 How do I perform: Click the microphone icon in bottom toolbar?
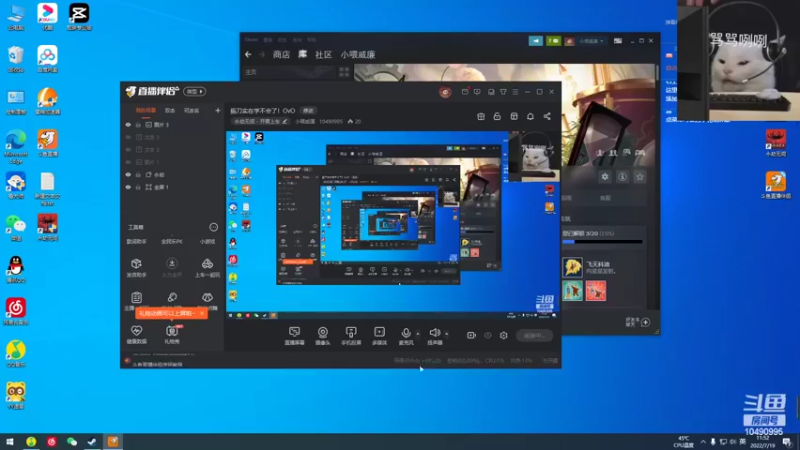pyautogui.click(x=406, y=333)
